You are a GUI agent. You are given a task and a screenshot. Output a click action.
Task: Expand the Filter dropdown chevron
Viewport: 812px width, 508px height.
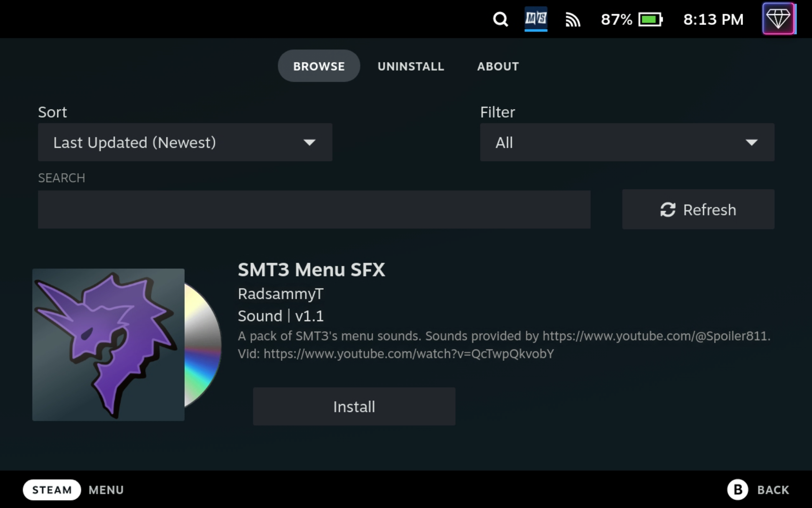click(752, 142)
